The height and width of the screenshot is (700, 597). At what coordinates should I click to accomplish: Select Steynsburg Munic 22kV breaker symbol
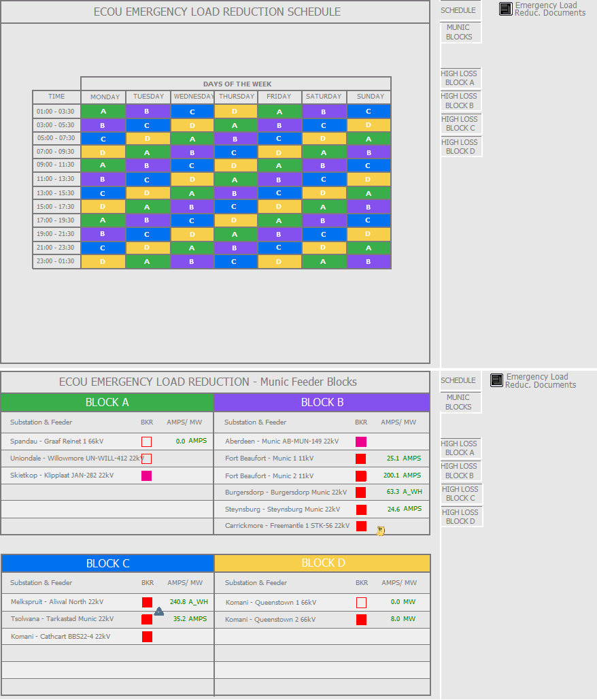361,510
